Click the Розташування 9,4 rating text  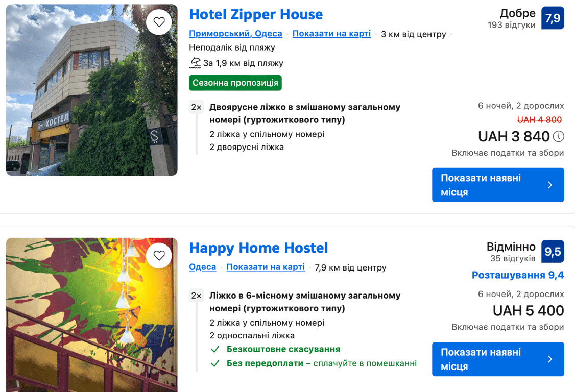[518, 275]
